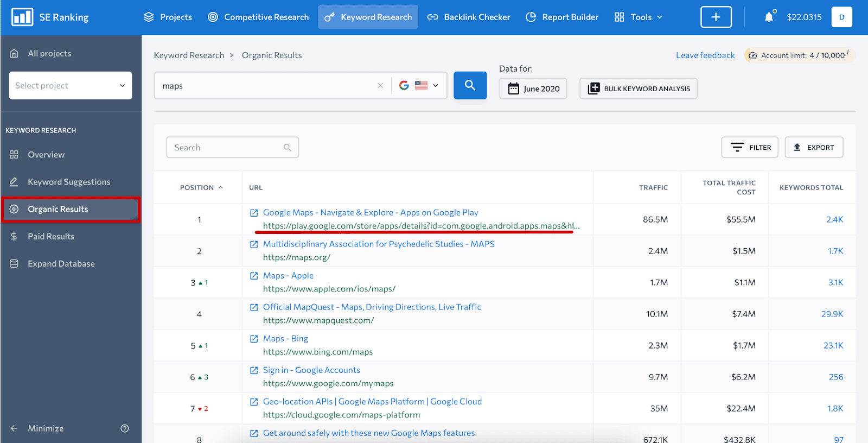Click the $22.0315 account balance
The image size is (868, 443).
(804, 17)
